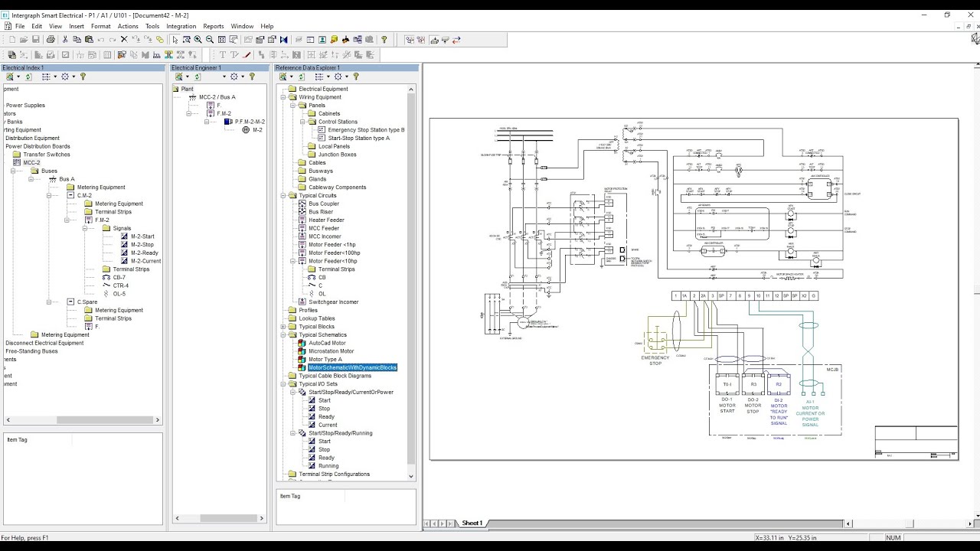Open the Actions menu
This screenshot has width=980, height=551.
pos(128,26)
